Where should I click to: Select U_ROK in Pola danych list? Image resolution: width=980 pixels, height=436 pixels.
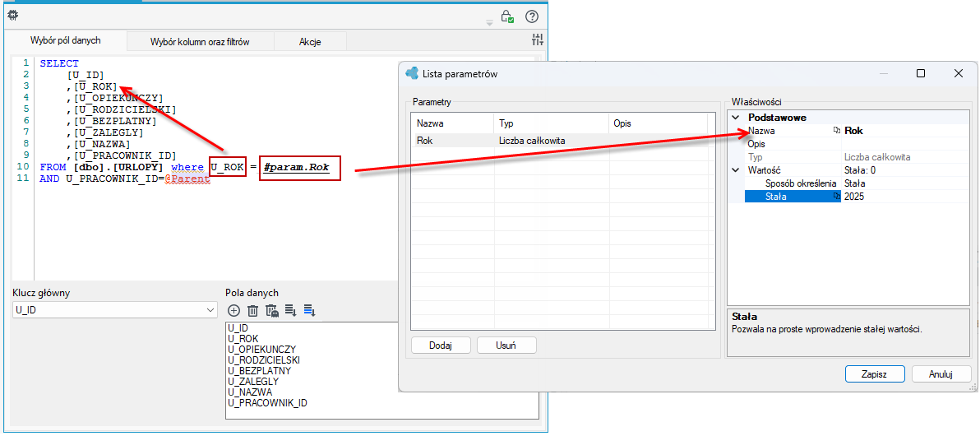pyautogui.click(x=243, y=338)
